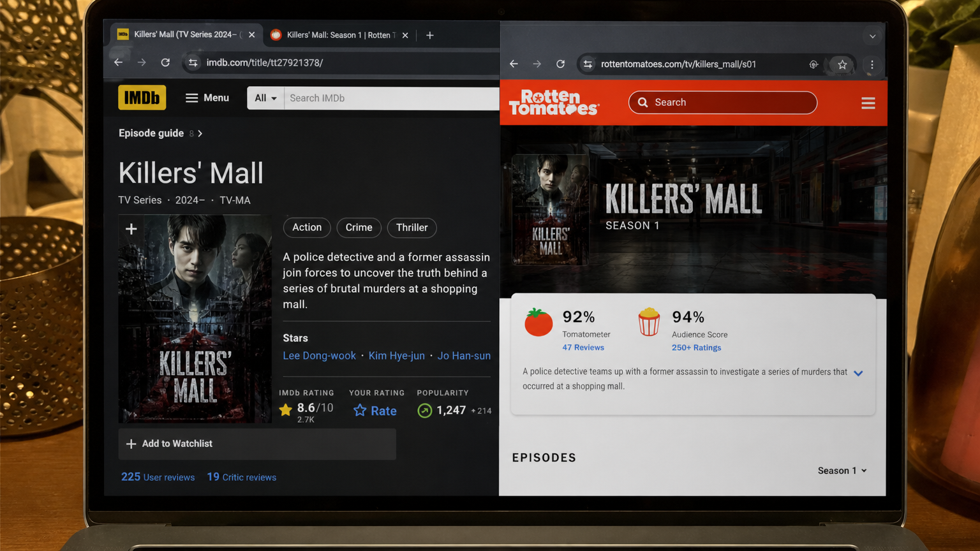Go forward in the IMDb window
Image resolution: width=980 pixels, height=551 pixels.
[x=142, y=62]
